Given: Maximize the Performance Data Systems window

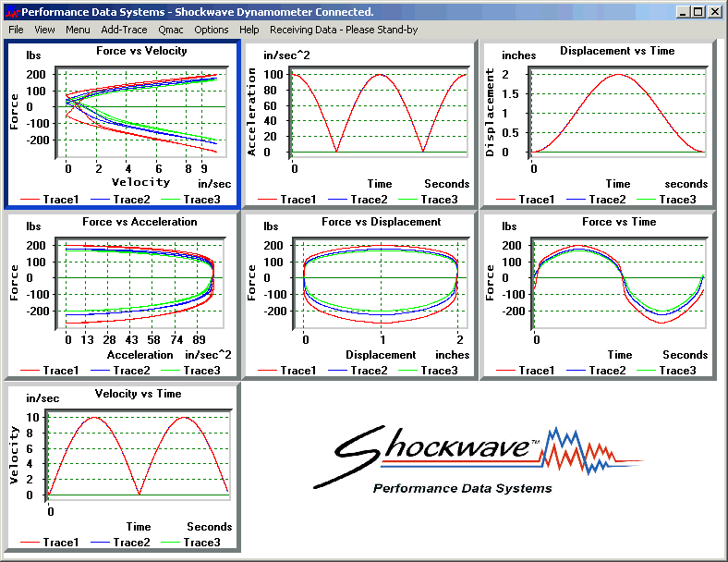Looking at the screenshot, I should 698,12.
